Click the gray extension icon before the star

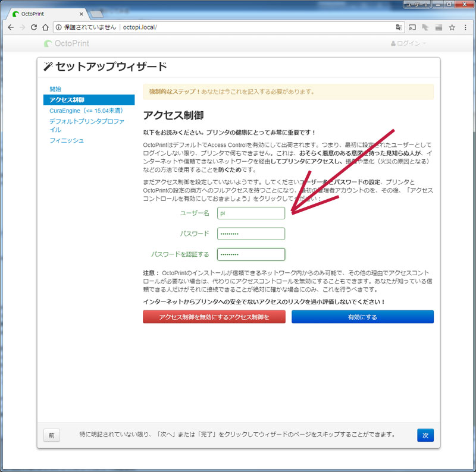[x=439, y=27]
